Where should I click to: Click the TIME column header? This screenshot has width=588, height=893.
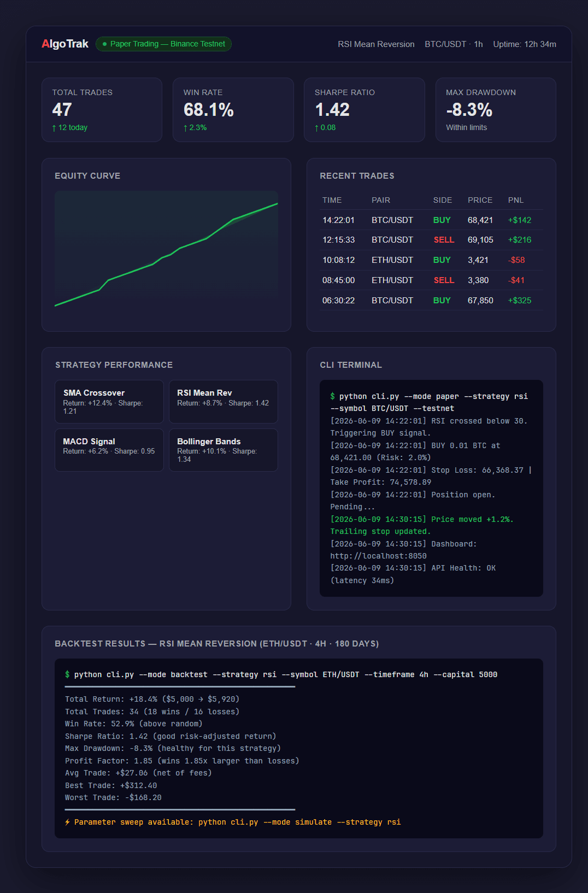pos(332,200)
